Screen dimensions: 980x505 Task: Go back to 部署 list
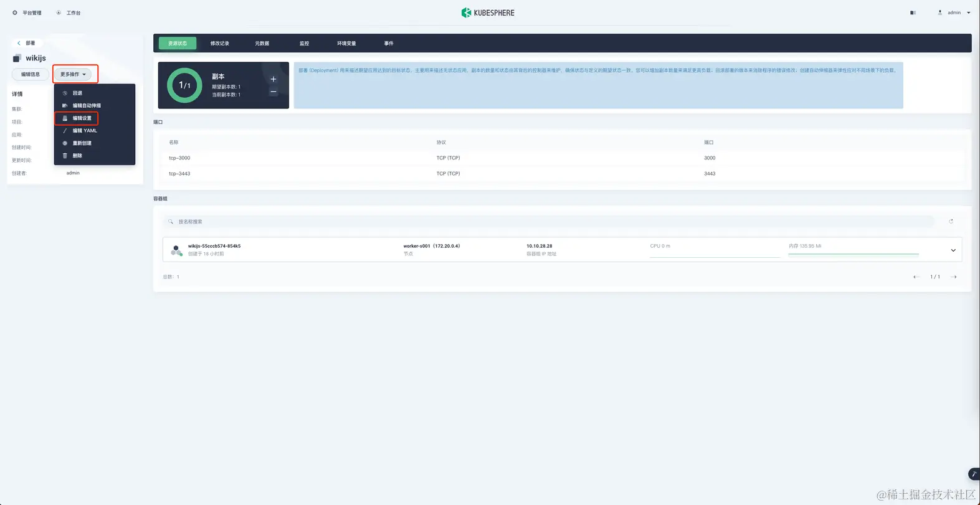coord(26,43)
